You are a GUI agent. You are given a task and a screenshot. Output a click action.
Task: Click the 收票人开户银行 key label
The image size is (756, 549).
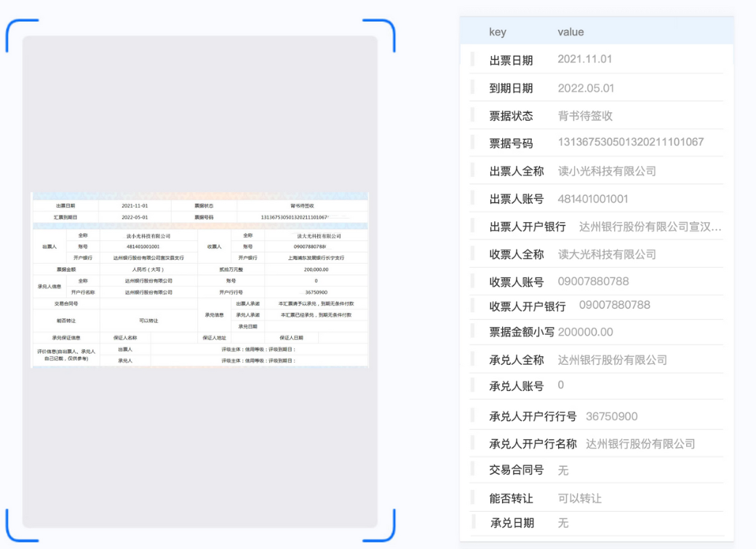(528, 307)
